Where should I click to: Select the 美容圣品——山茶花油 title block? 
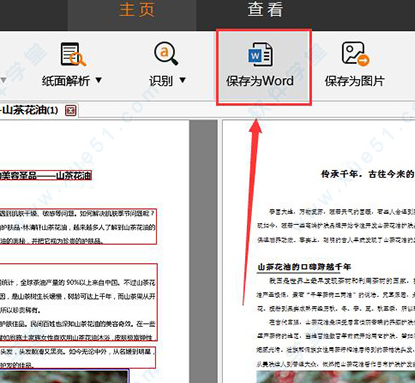(x=46, y=175)
